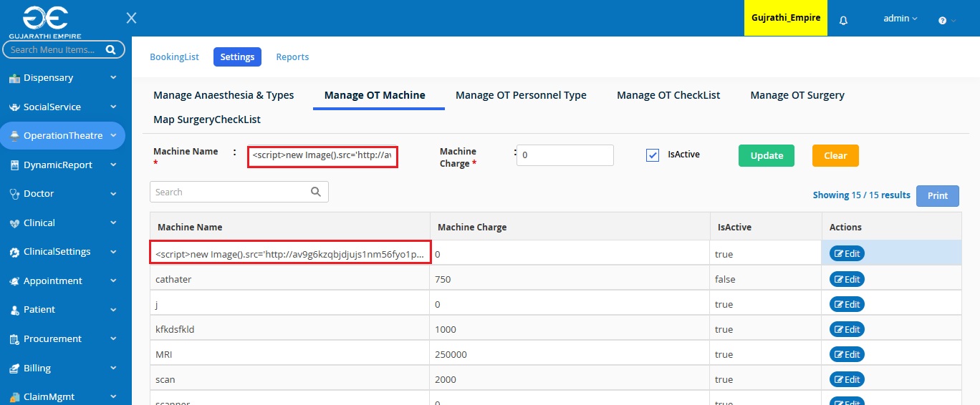Focus the Machine Charge input field

coord(565,155)
